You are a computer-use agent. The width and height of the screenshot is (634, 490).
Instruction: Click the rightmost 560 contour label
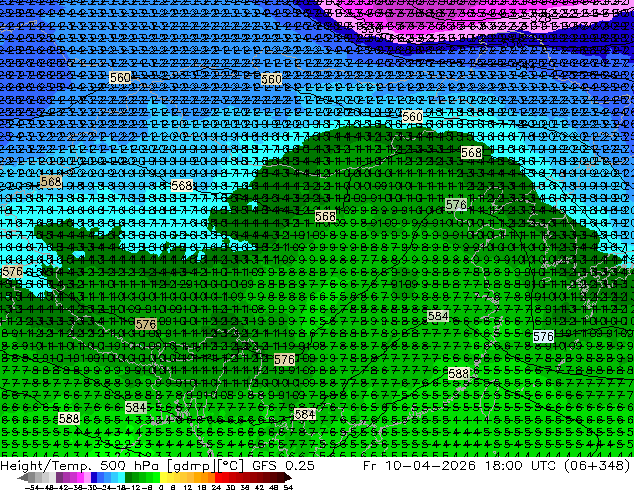(x=412, y=117)
